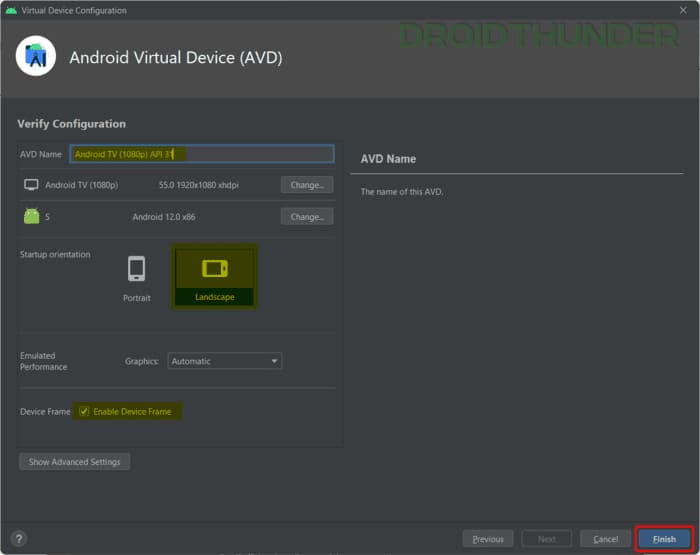Toggle the Enable Device Frame checkbox
The image size is (700, 555).
coord(84,411)
